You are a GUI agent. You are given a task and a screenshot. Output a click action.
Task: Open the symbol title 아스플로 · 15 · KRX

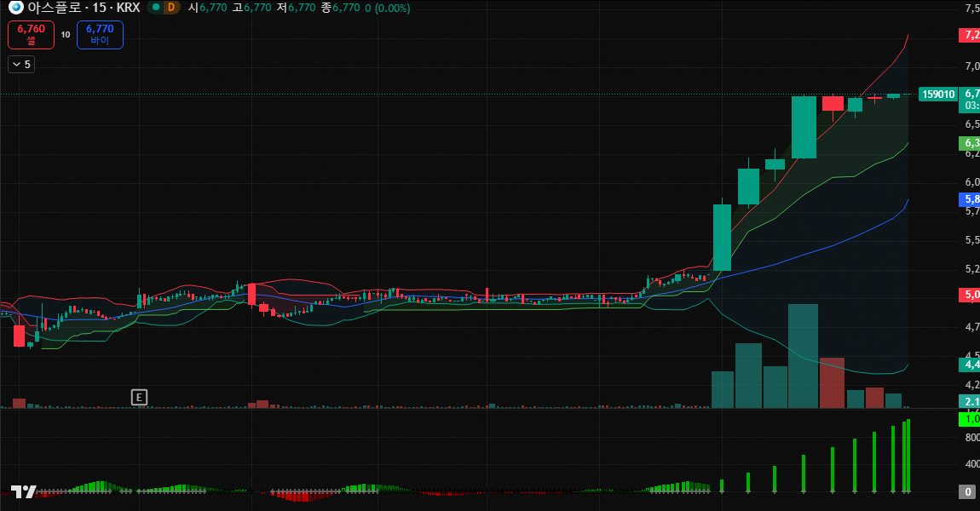[84, 8]
